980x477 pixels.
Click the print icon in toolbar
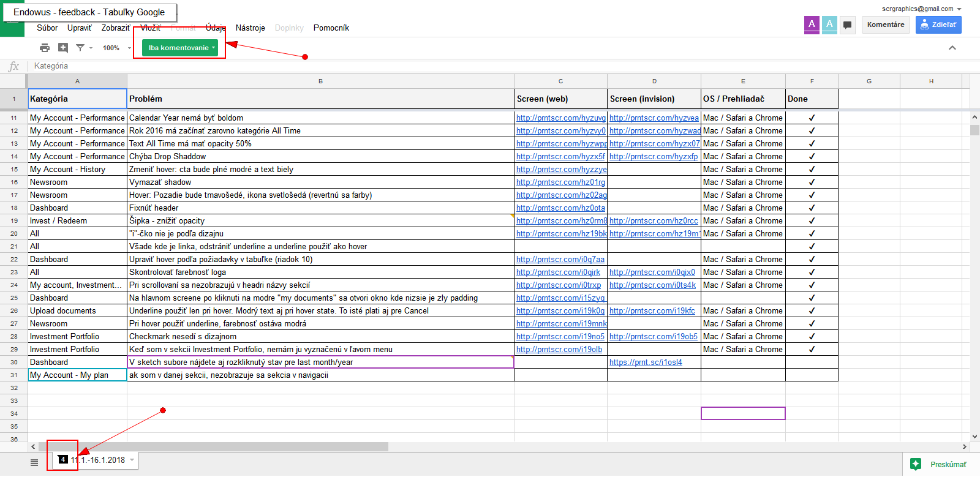(x=45, y=48)
